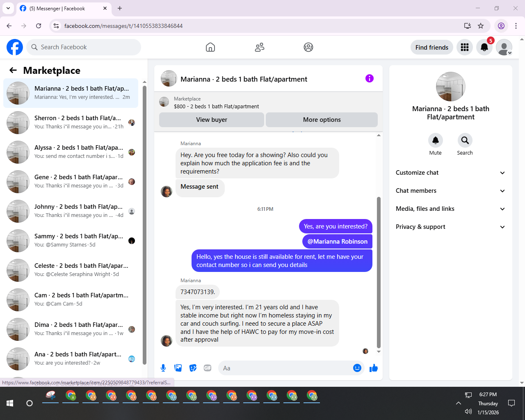
Task: Open the Cortana search circle on taskbar
Action: (30, 403)
